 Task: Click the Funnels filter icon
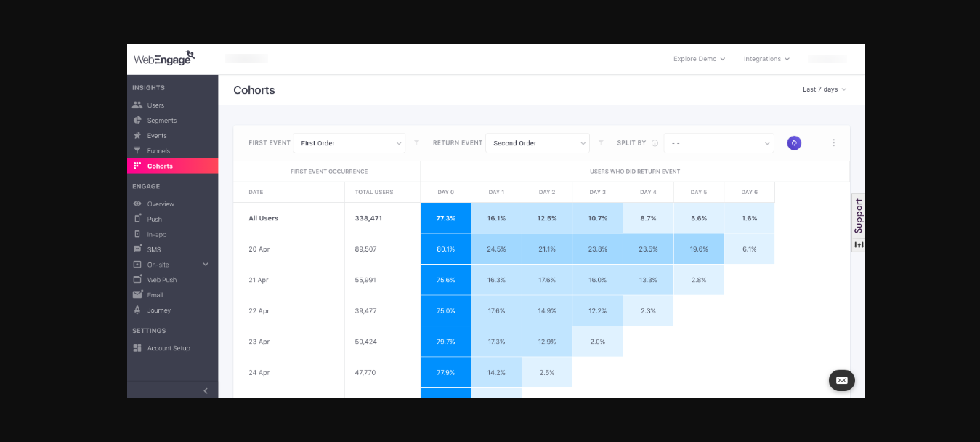tap(137, 150)
